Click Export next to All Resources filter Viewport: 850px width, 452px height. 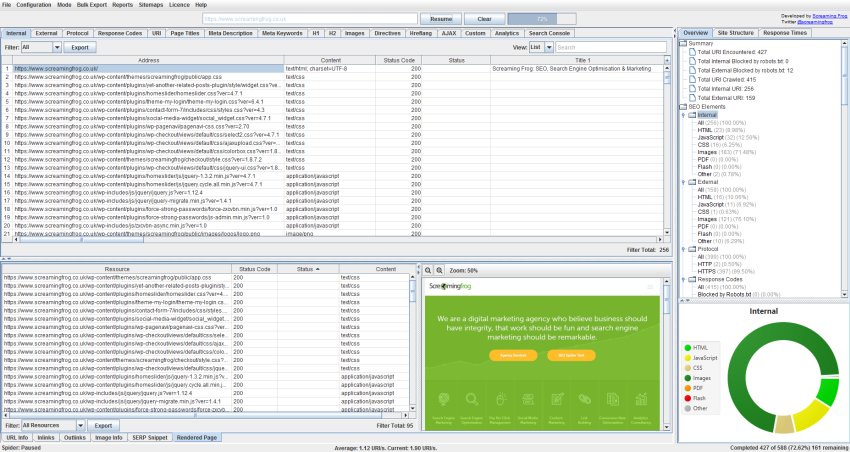tap(103, 425)
